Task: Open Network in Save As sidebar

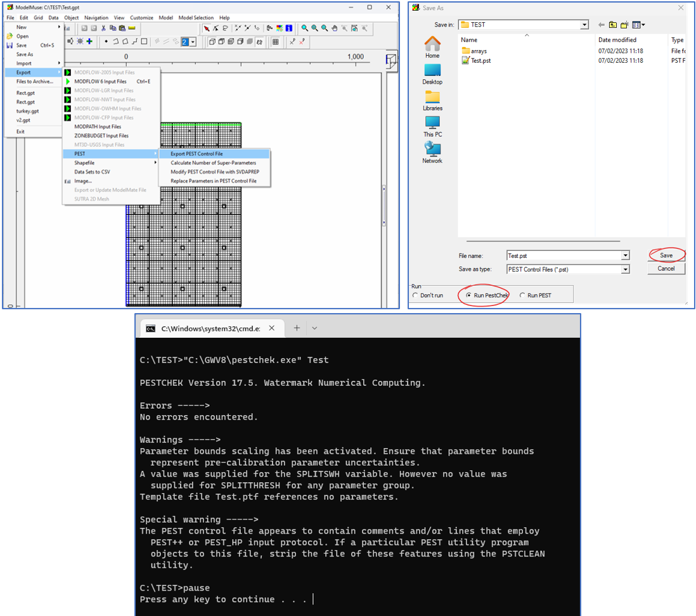Action: tap(432, 153)
